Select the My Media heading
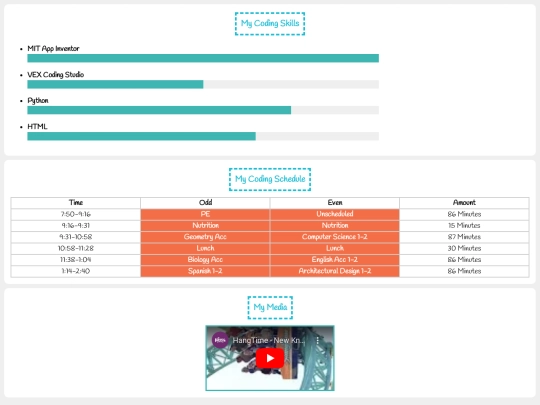Image resolution: width=540 pixels, height=405 pixels. pyautogui.click(x=270, y=307)
